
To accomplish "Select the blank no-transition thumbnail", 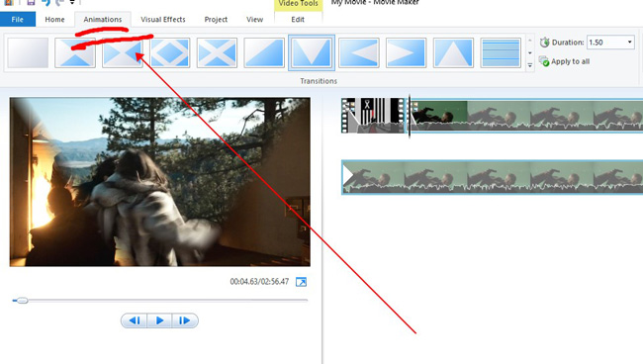I will pyautogui.click(x=28, y=52).
